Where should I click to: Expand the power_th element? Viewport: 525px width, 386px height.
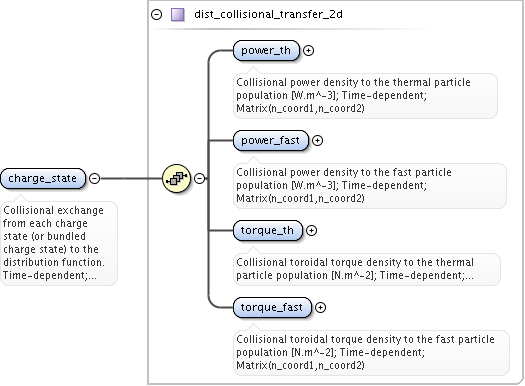308,51
